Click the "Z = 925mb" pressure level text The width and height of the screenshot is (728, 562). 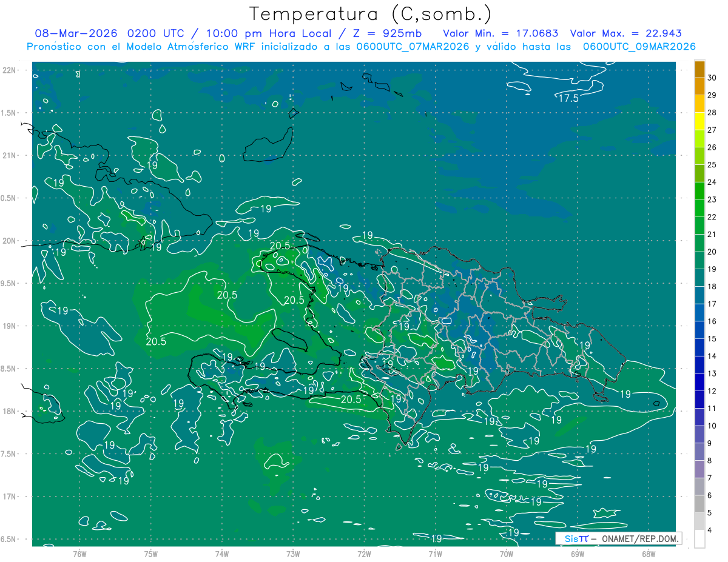[x=386, y=33]
